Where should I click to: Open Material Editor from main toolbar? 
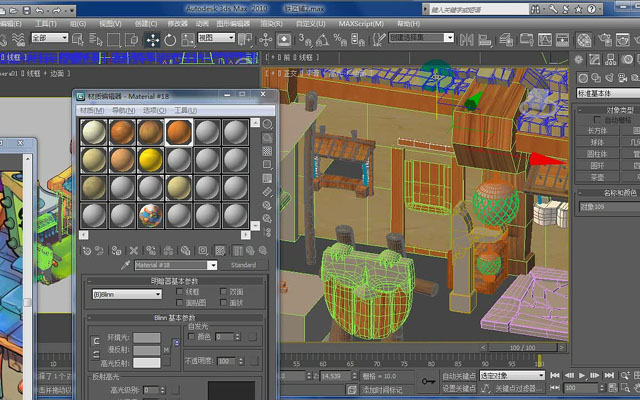pos(584,40)
